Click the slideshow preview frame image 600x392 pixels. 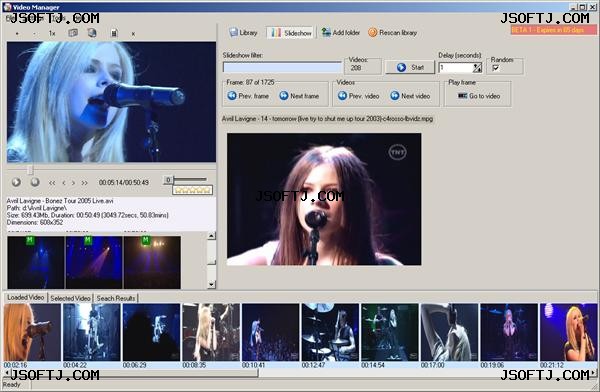[324, 199]
